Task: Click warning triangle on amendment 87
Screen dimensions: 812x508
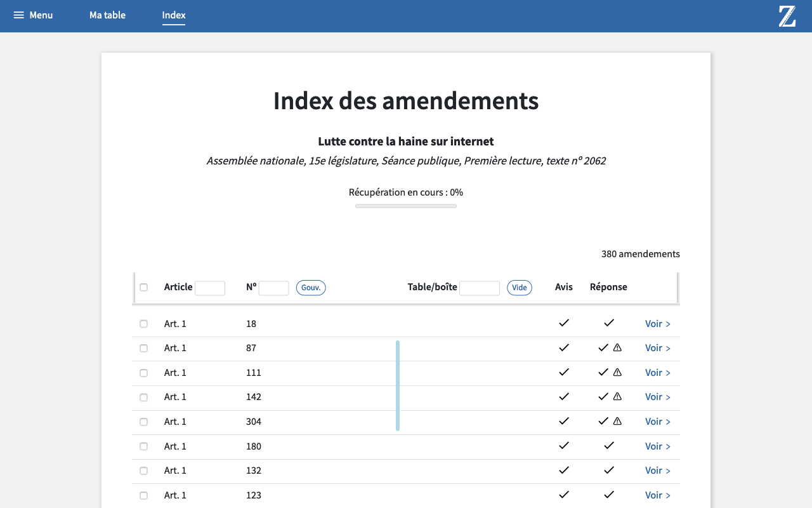Action: 617,348
